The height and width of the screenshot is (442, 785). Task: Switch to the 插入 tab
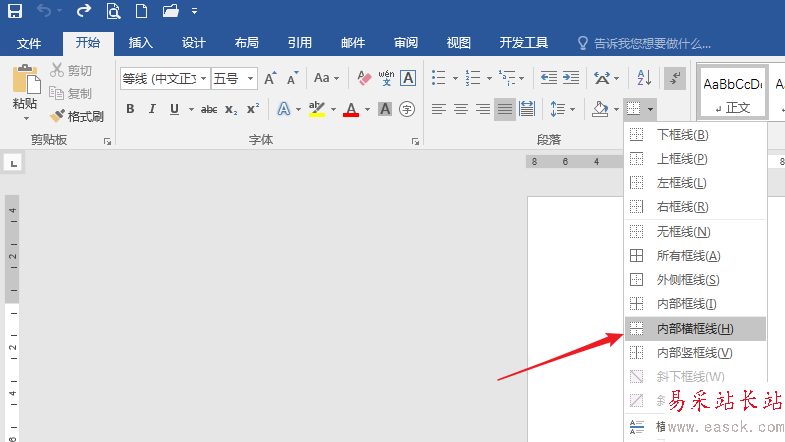(x=141, y=43)
